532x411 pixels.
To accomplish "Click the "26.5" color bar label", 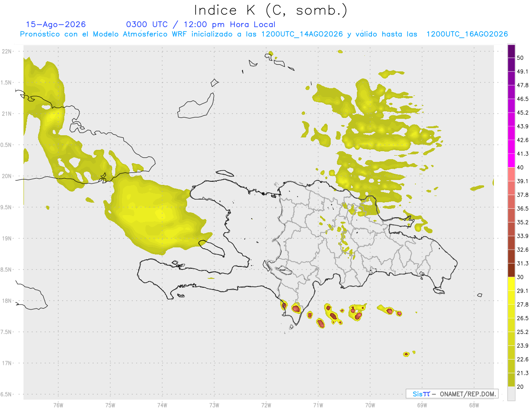I will click(x=523, y=318).
